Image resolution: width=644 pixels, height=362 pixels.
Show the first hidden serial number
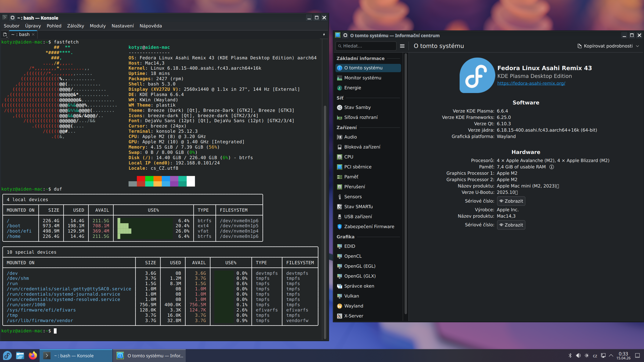pos(511,201)
